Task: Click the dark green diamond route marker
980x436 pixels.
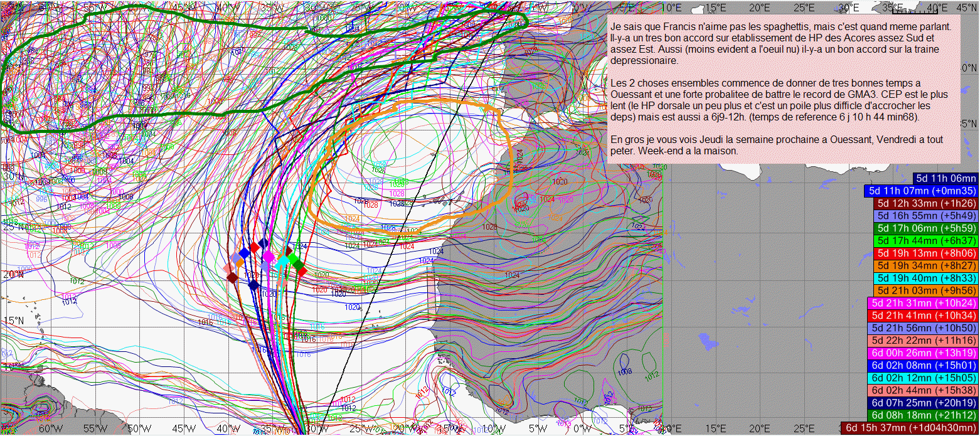Action: click(298, 265)
